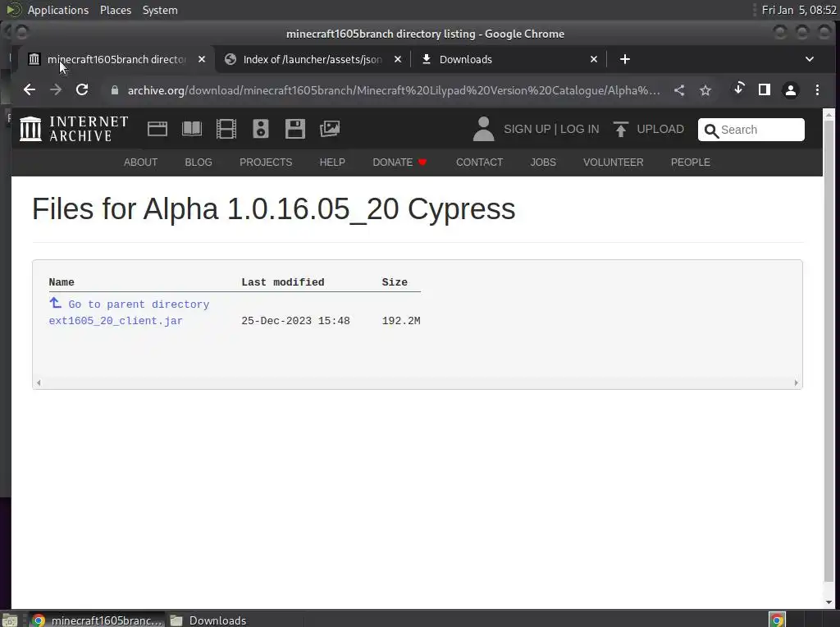Expand the tab search dropdown chevron

pos(810,59)
